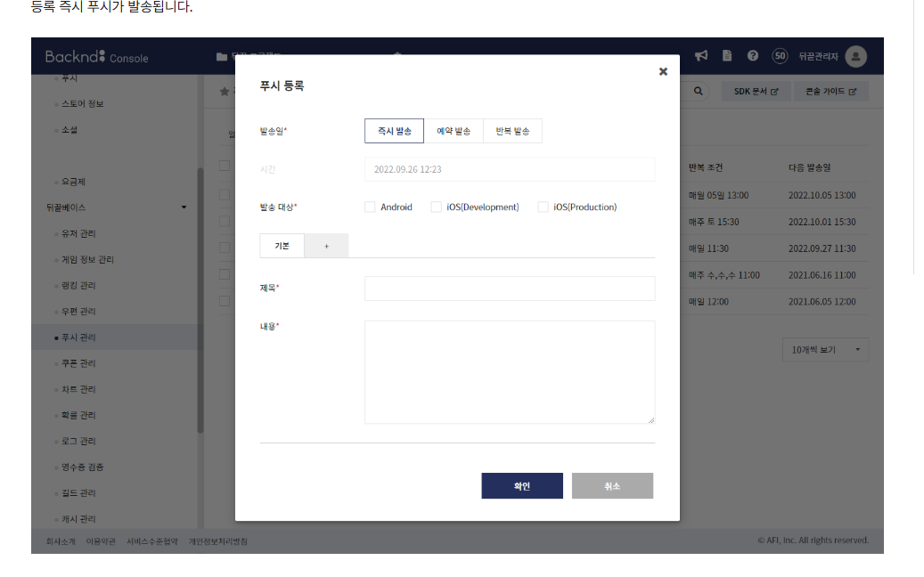
Task: Click the 취소 cancel button
Action: tap(612, 486)
